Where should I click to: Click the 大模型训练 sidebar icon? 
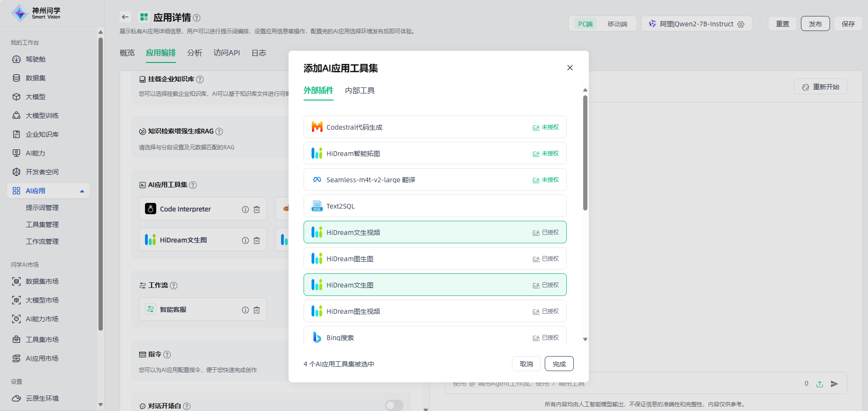pos(16,116)
